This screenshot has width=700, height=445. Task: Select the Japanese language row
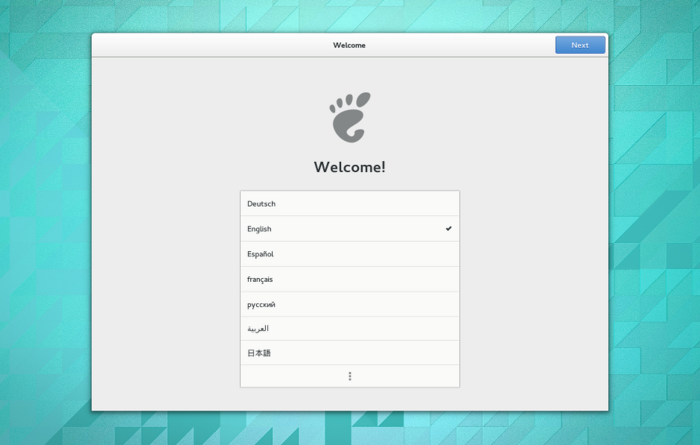pyautogui.click(x=350, y=353)
